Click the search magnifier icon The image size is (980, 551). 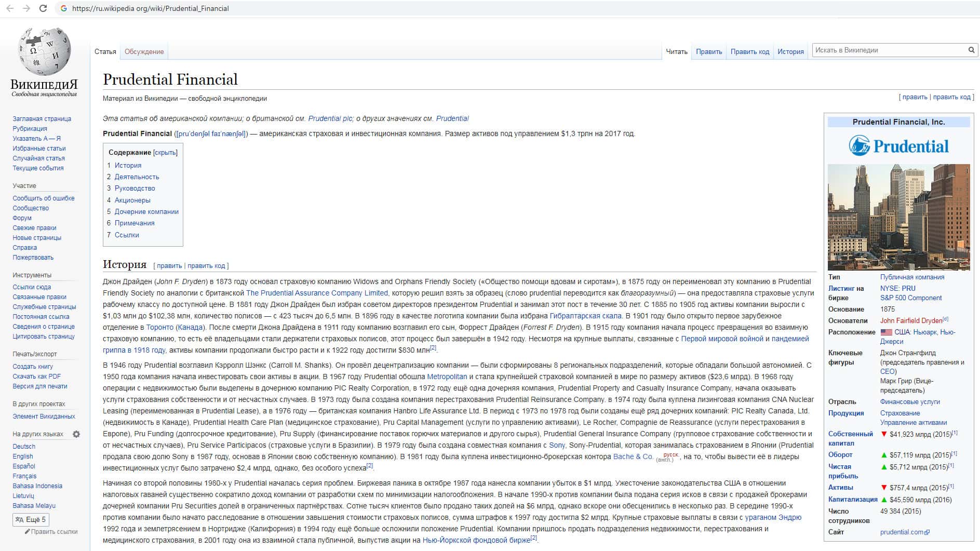[971, 50]
